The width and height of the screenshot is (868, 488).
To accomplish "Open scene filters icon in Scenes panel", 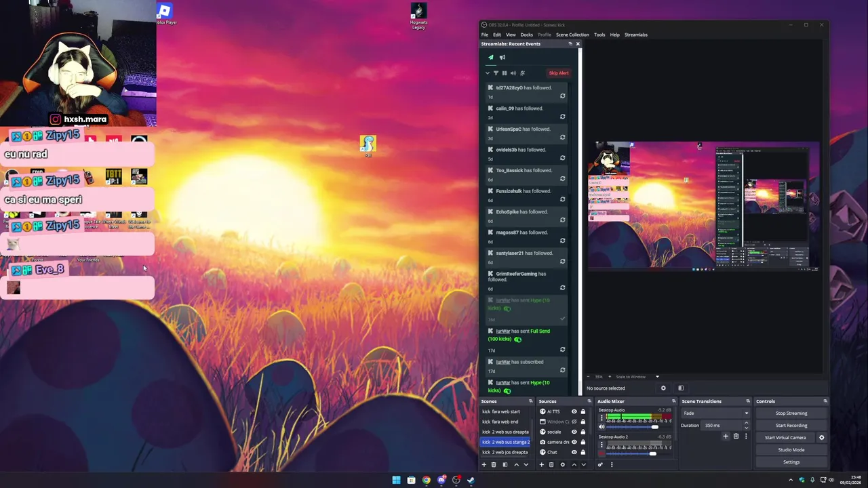I will (x=505, y=465).
